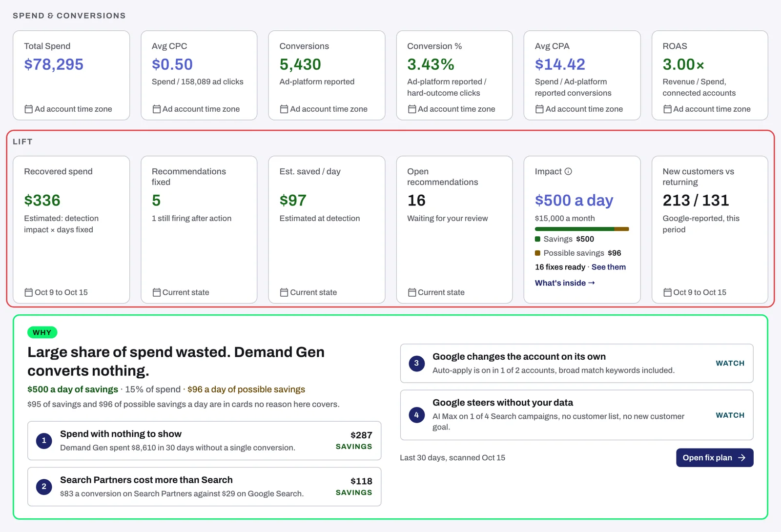Click the number 3 badge for Google changes
781x532 pixels.
416,363
